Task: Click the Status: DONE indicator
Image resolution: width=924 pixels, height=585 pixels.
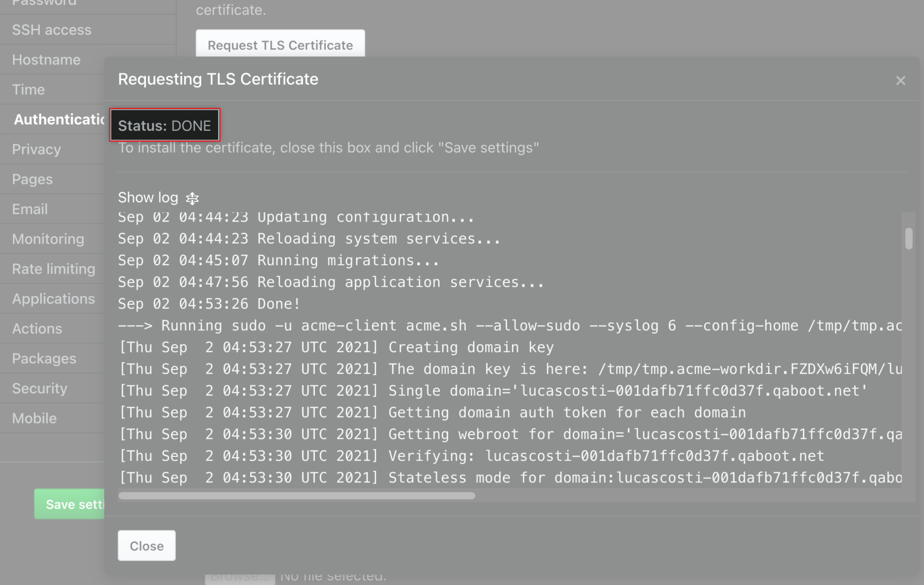Action: coord(165,125)
